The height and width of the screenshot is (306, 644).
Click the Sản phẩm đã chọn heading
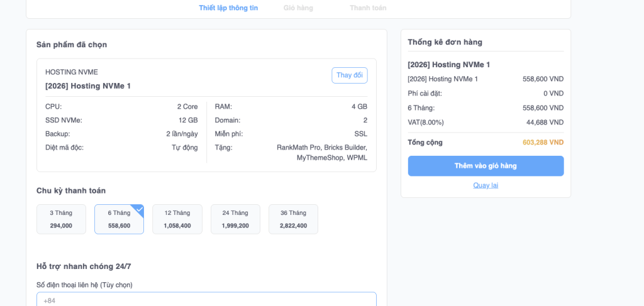72,45
